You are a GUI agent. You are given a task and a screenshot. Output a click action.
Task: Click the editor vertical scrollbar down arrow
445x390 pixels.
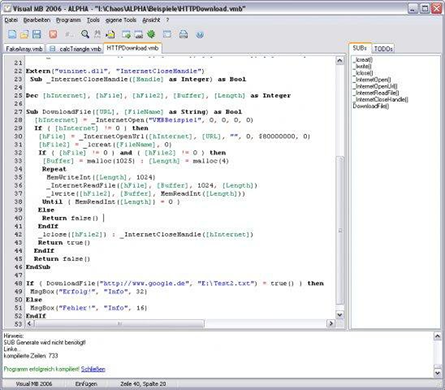click(339, 315)
